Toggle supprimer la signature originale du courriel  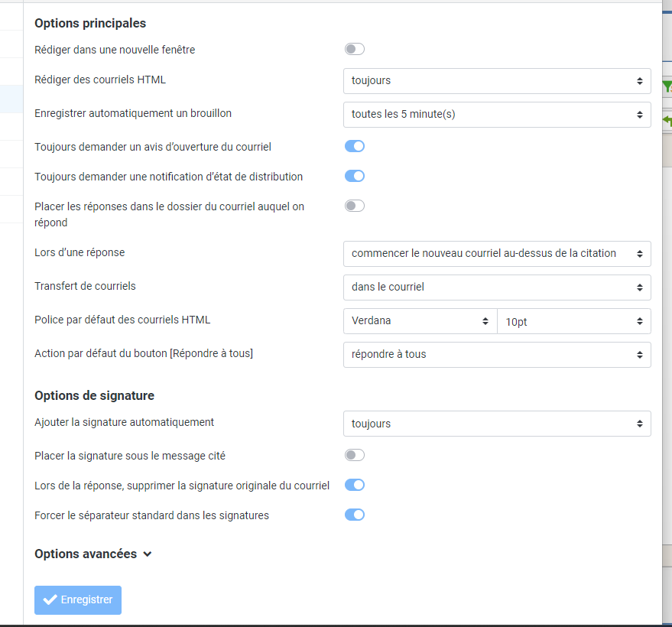coord(354,485)
